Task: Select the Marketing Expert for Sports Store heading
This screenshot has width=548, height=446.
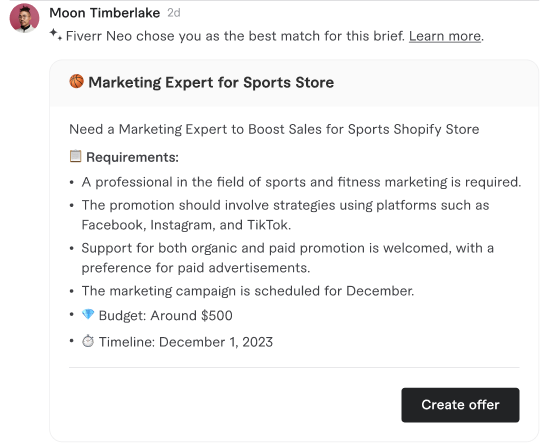Action: click(211, 82)
